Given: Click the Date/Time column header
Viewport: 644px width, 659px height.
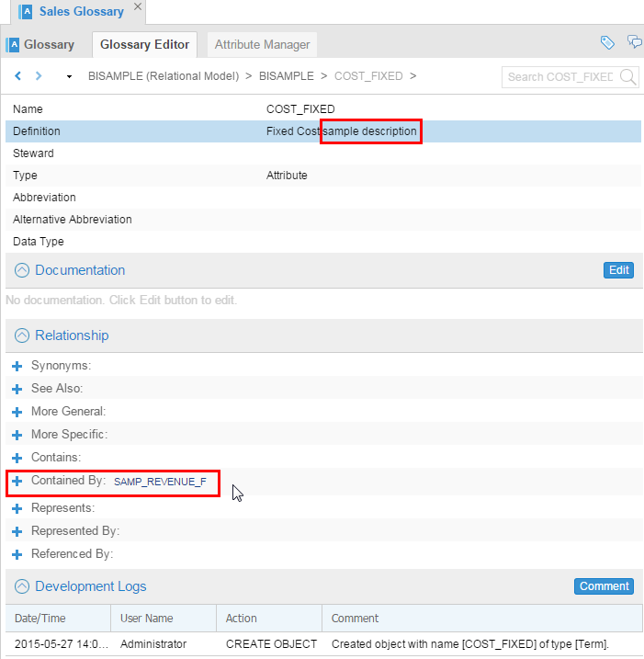Looking at the screenshot, I should [59, 619].
